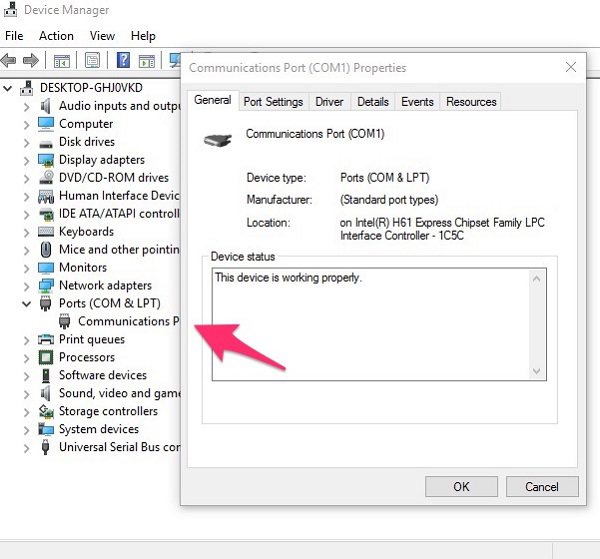Select the Keyboards device icon
600x559 pixels.
(45, 232)
